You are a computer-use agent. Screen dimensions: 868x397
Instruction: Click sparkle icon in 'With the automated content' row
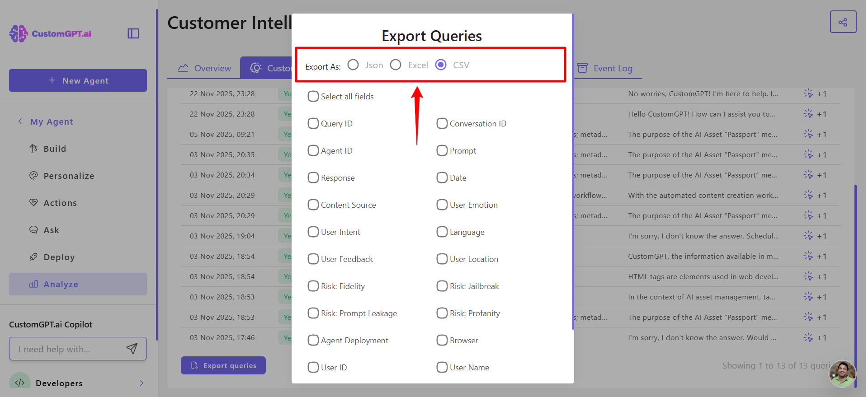click(808, 195)
